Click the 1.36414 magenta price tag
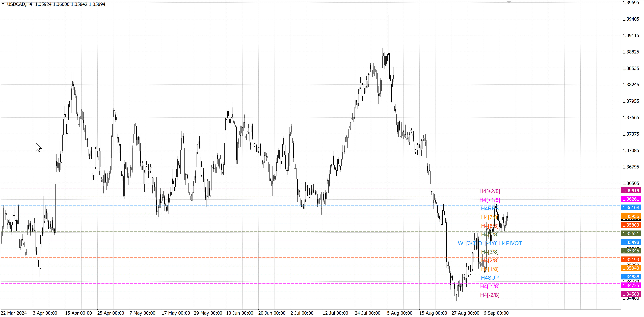Viewport: 644px width, 317px height. coord(631,190)
